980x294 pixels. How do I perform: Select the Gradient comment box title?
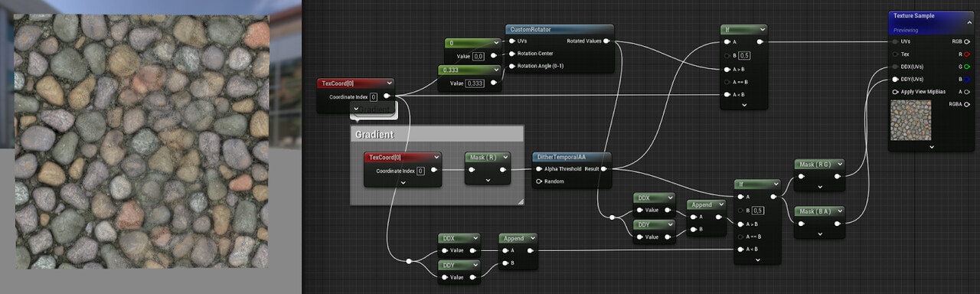pyautogui.click(x=374, y=135)
